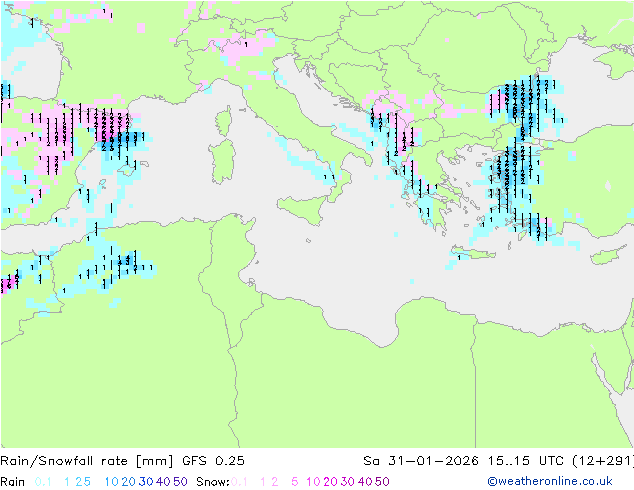The image size is (634, 490).
Task: Click the 'GFS 0.25' model label
Action: coord(213,461)
